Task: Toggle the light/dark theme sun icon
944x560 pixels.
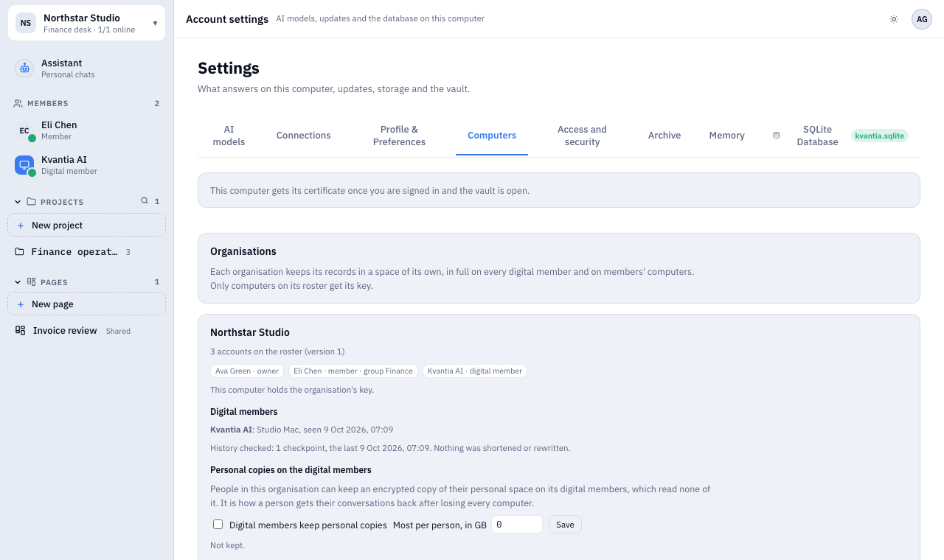Action: click(x=894, y=19)
